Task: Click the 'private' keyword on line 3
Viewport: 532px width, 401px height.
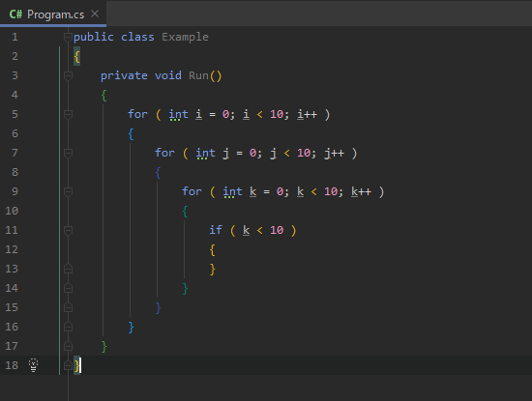Action: click(x=124, y=75)
